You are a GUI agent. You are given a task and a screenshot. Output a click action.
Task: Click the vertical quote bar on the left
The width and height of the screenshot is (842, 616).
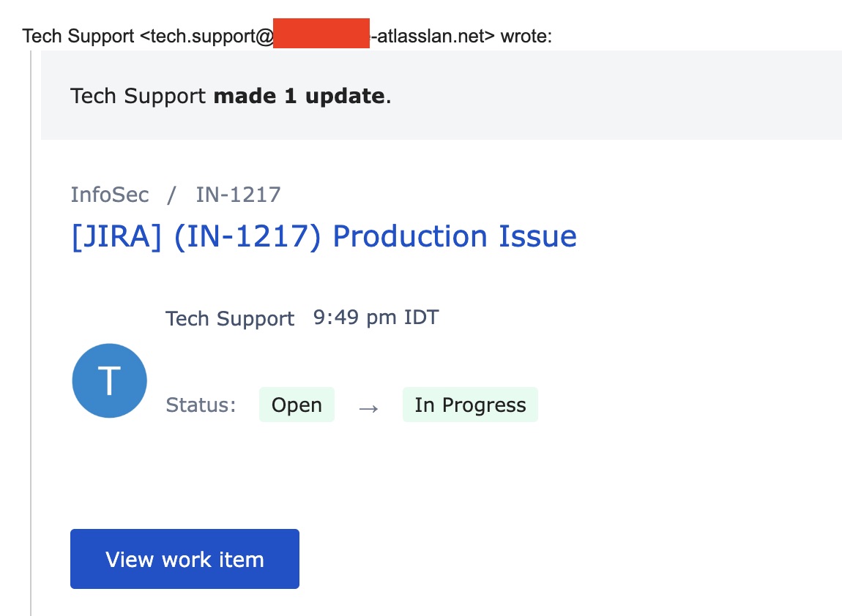[x=31, y=329]
